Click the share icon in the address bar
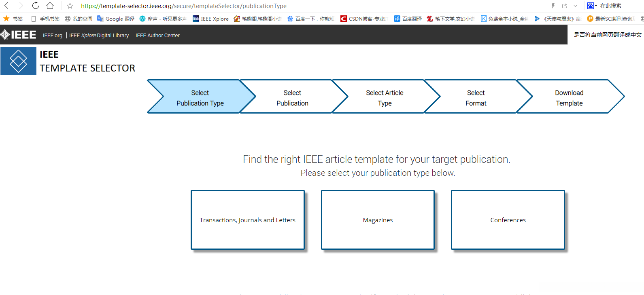The width and height of the screenshot is (644, 295). pyautogui.click(x=564, y=6)
